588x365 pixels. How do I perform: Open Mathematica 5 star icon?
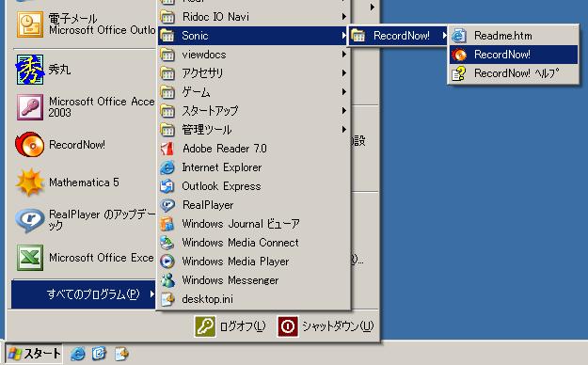[30, 182]
